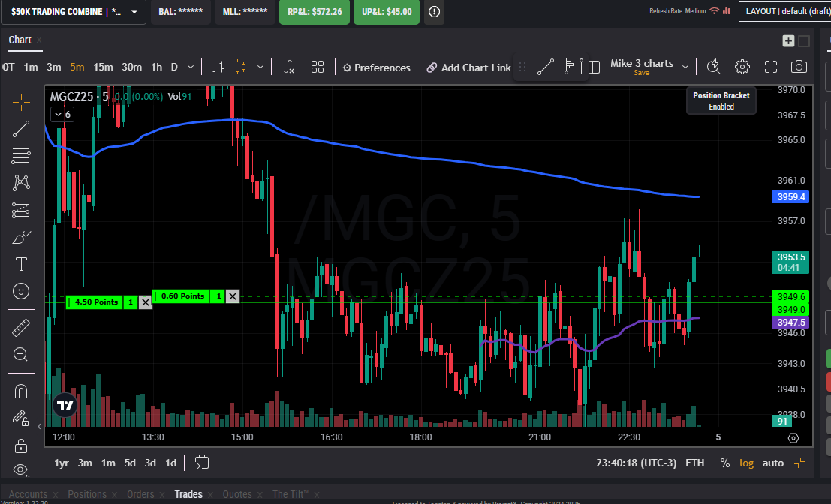The height and width of the screenshot is (504, 831).
Task: Click Add Chart Link
Action: [x=469, y=67]
